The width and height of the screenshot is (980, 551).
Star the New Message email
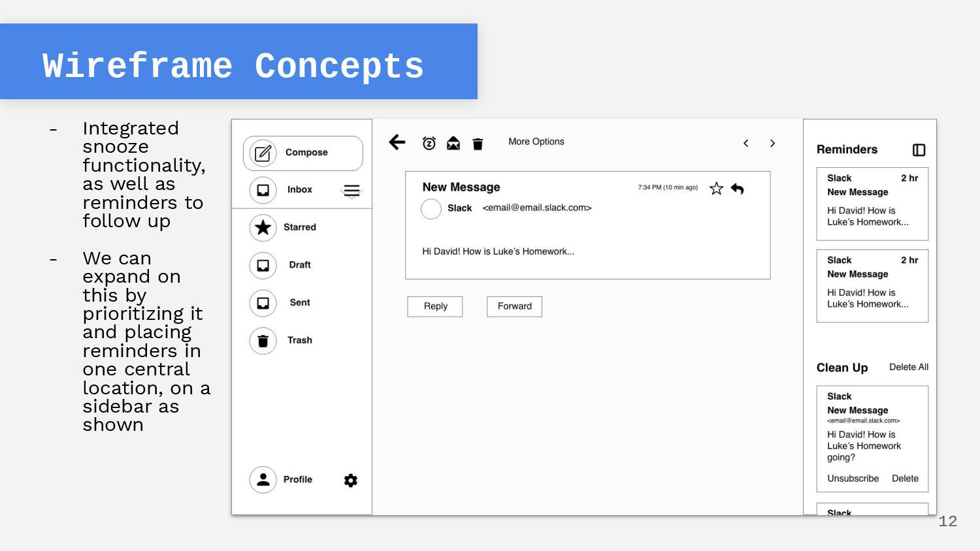(717, 189)
